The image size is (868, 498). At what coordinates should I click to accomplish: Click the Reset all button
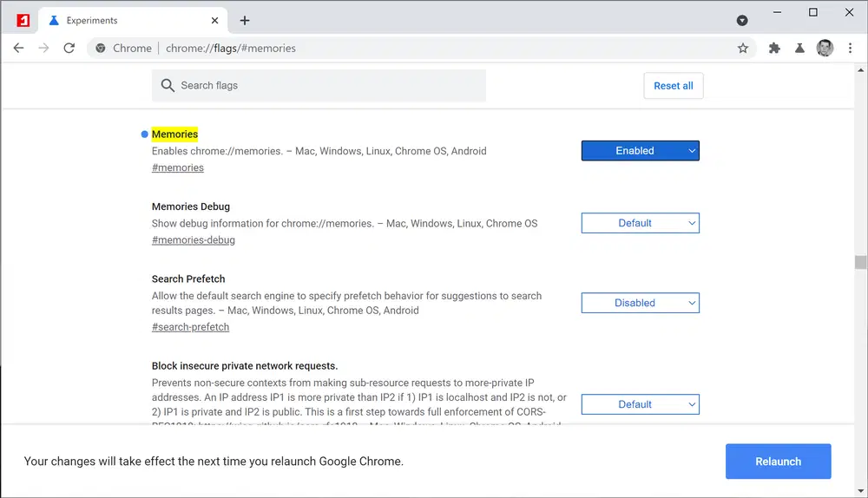pyautogui.click(x=673, y=86)
